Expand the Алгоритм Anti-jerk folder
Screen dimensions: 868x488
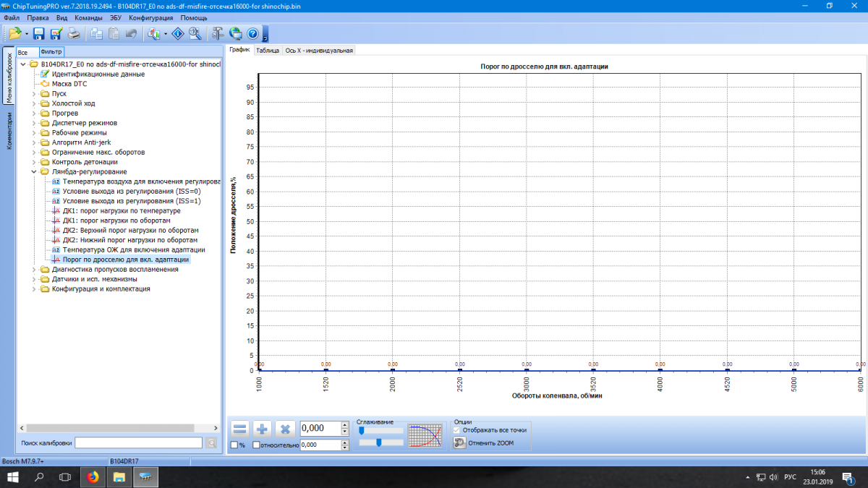click(x=34, y=142)
